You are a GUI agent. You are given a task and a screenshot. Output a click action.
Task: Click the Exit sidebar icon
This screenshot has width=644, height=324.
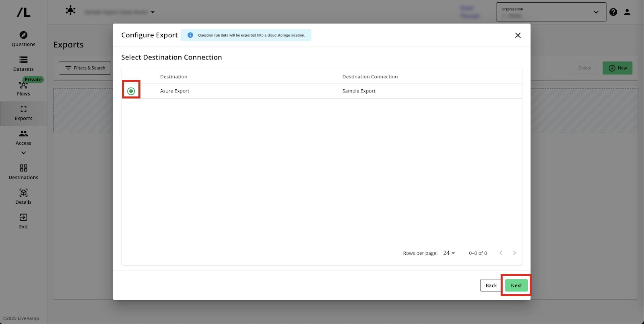point(24,217)
